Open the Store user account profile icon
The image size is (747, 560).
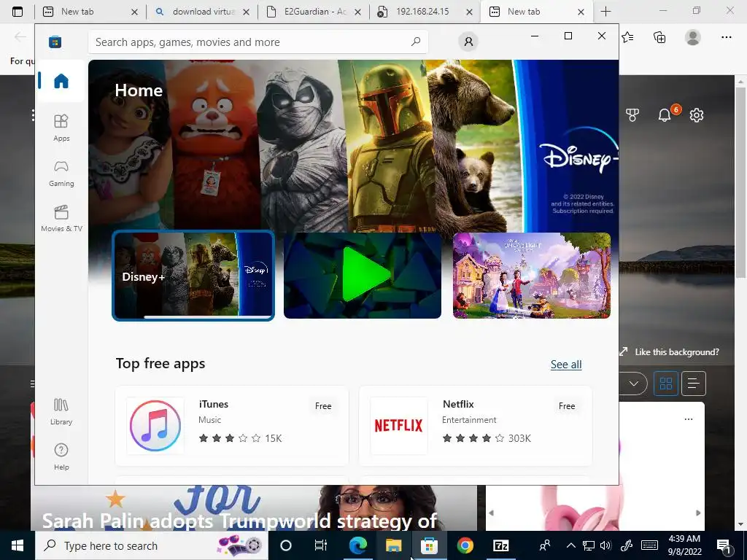point(468,42)
